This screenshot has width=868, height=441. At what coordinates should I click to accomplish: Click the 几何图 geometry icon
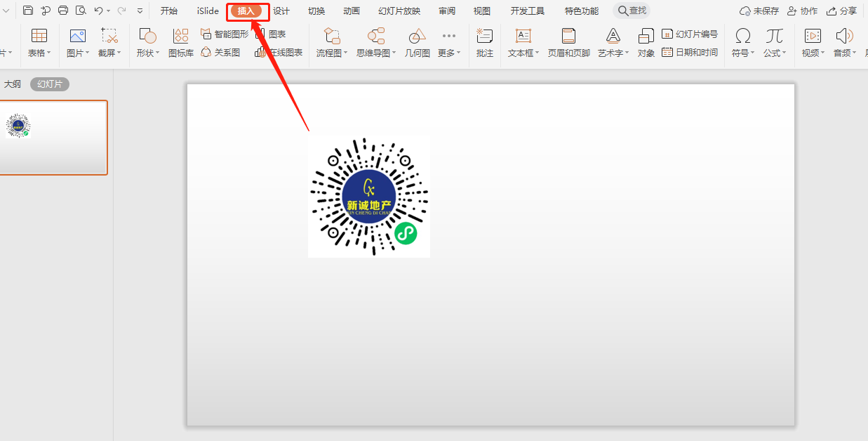tap(418, 36)
